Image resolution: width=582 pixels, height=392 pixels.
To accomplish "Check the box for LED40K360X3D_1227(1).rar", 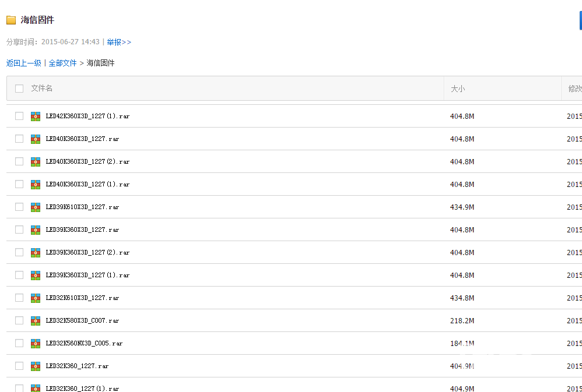I will (x=19, y=184).
